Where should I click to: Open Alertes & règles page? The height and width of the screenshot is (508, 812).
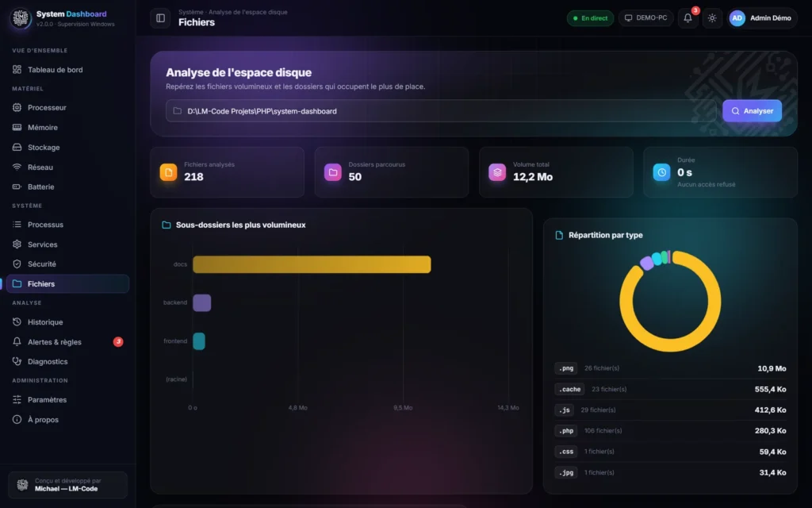[x=68, y=341]
